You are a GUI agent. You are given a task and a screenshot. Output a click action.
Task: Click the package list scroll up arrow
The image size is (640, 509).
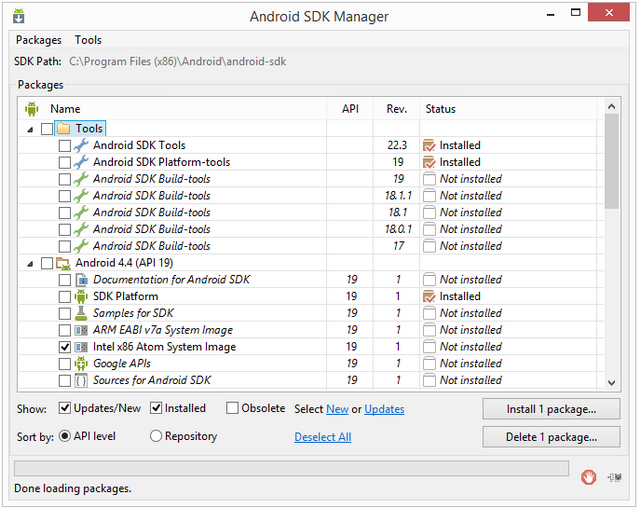tap(611, 107)
